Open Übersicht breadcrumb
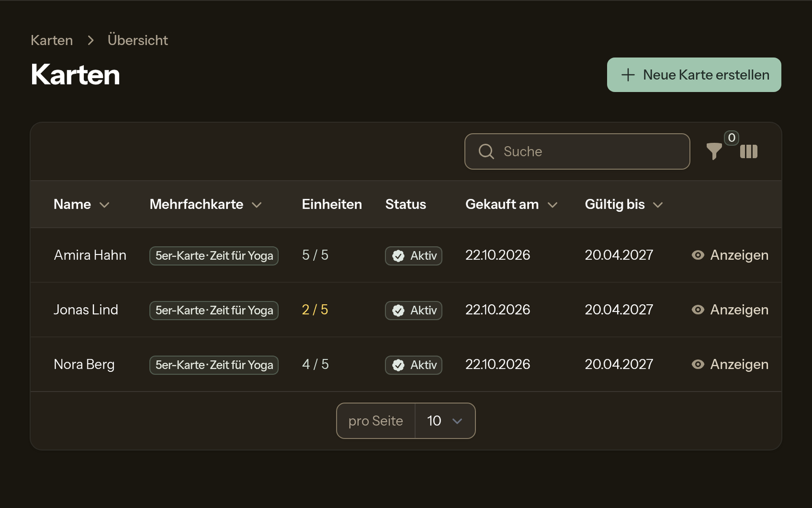The width and height of the screenshot is (812, 508). pos(138,40)
